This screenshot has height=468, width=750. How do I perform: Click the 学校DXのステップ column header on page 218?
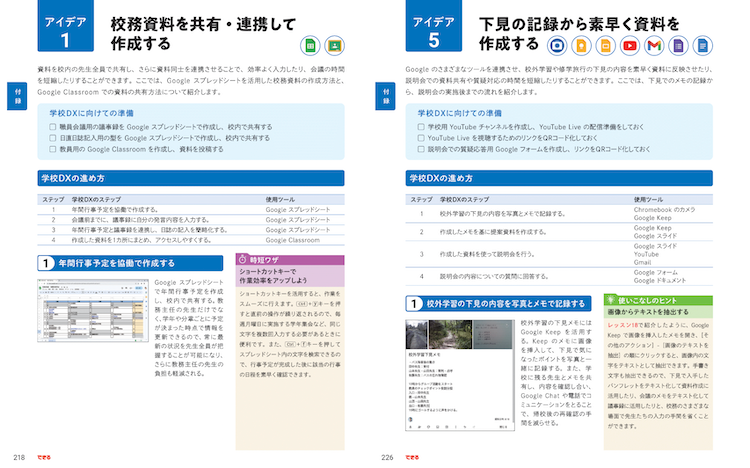point(96,200)
